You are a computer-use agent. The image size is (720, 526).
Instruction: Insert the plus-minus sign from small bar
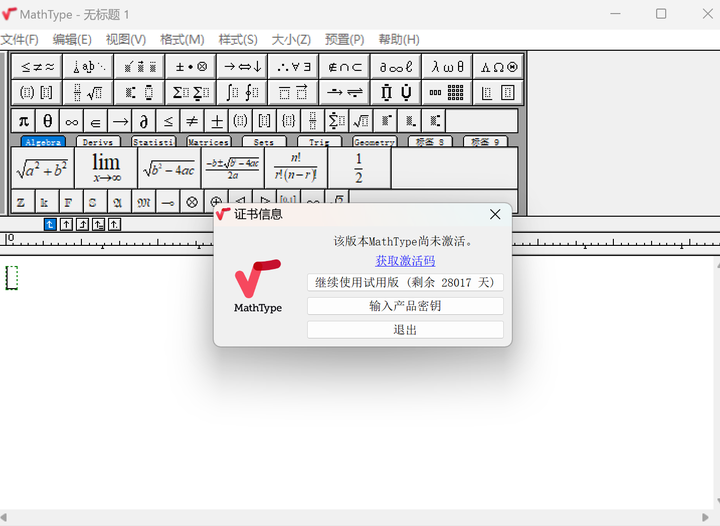coord(216,121)
